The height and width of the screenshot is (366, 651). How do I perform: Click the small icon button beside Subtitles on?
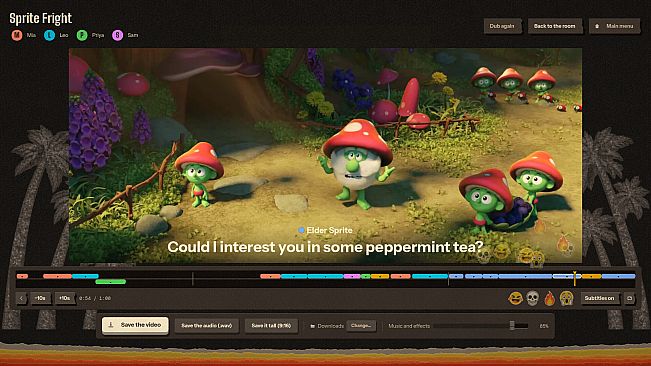click(629, 298)
